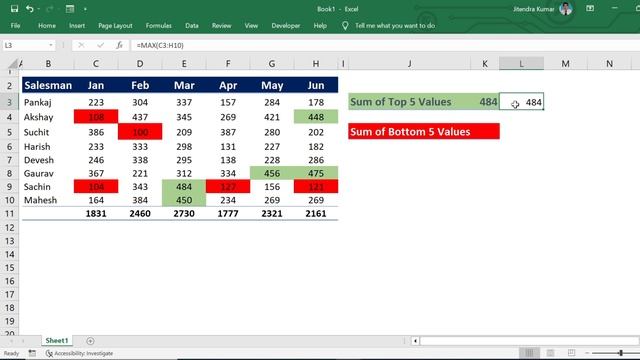Click the Insert Function fx icon
Viewport: 640px width, 360px height.
tap(119, 45)
